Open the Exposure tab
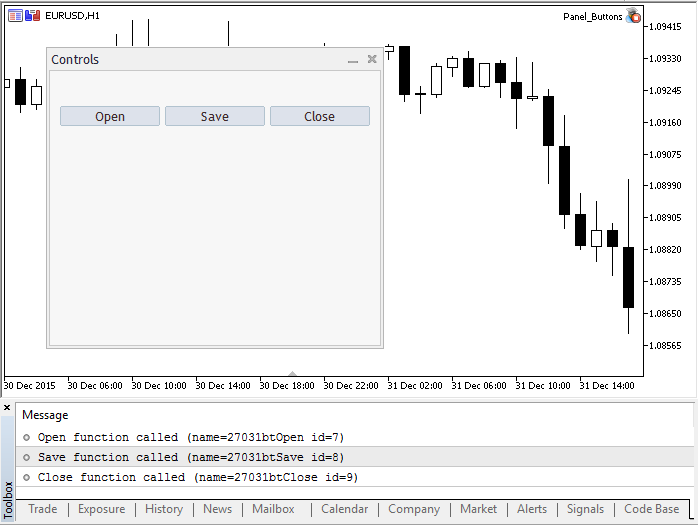The width and height of the screenshot is (698, 525). point(101,509)
